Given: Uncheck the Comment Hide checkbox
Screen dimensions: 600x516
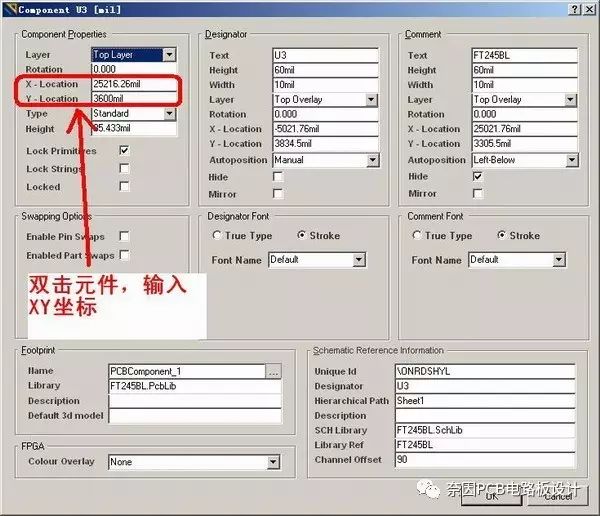Looking at the screenshot, I should coord(478,176).
